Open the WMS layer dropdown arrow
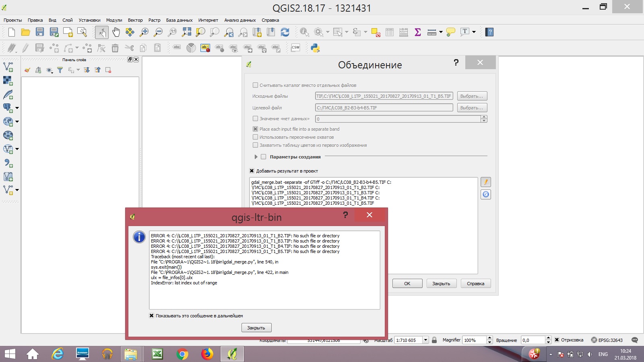 coord(17,122)
